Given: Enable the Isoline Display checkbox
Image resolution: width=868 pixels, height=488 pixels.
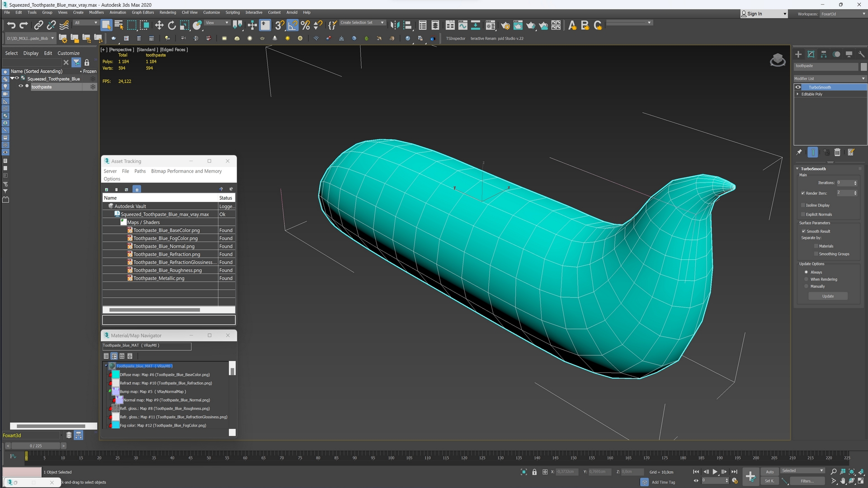Looking at the screenshot, I should click(803, 205).
